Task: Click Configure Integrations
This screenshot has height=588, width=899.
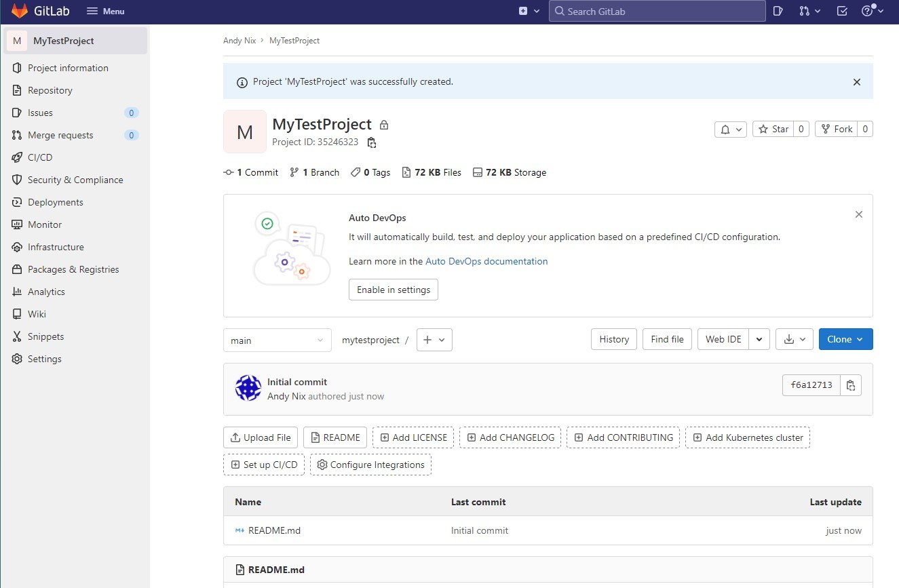Action: [370, 465]
